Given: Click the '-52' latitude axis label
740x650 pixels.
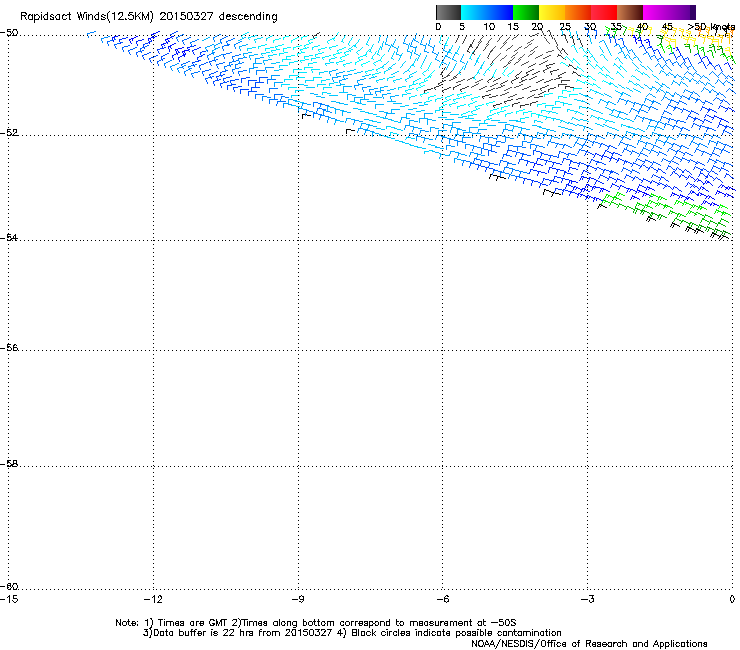Looking at the screenshot, I should pyautogui.click(x=9, y=133).
